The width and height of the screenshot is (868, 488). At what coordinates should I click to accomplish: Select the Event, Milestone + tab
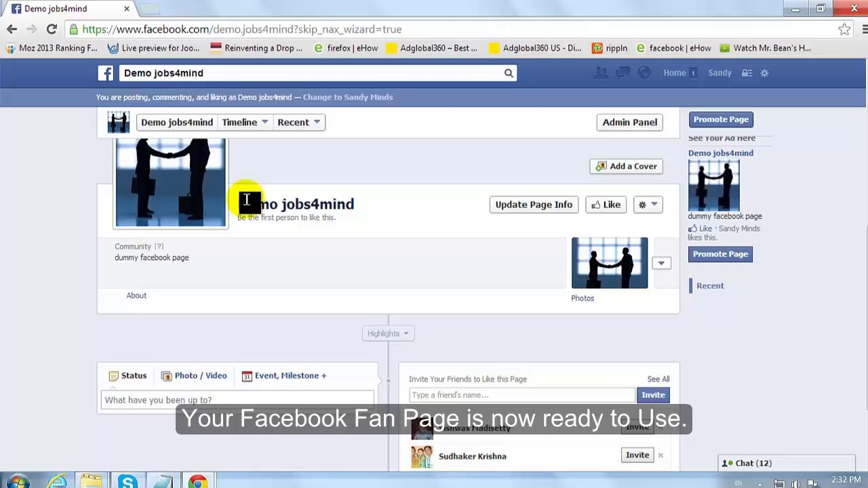(284, 375)
